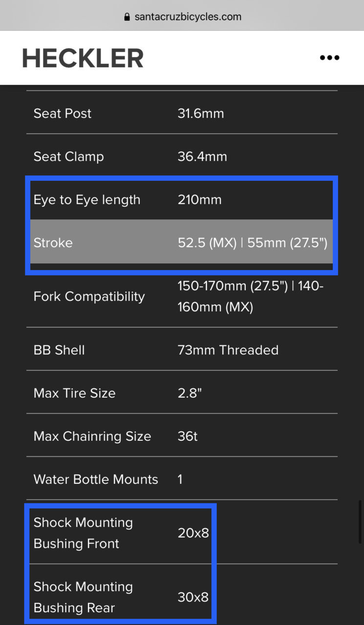Click the BB Shell 73mm Threaded value
364x625 pixels.
tap(228, 350)
